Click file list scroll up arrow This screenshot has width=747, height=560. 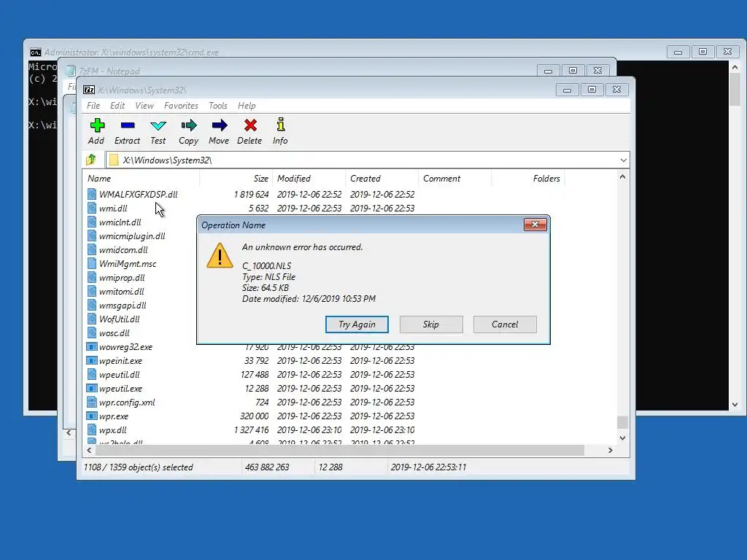(622, 176)
